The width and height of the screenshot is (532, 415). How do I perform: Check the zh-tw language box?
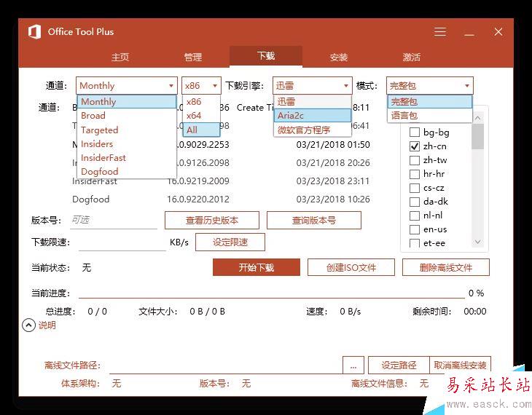(415, 160)
